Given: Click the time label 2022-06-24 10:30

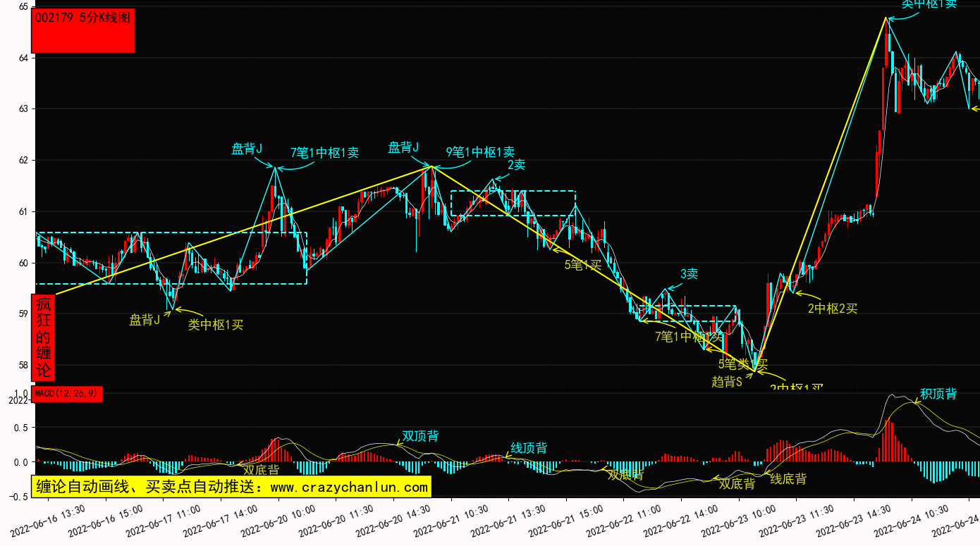Looking at the screenshot, I should pyautogui.click(x=911, y=520).
